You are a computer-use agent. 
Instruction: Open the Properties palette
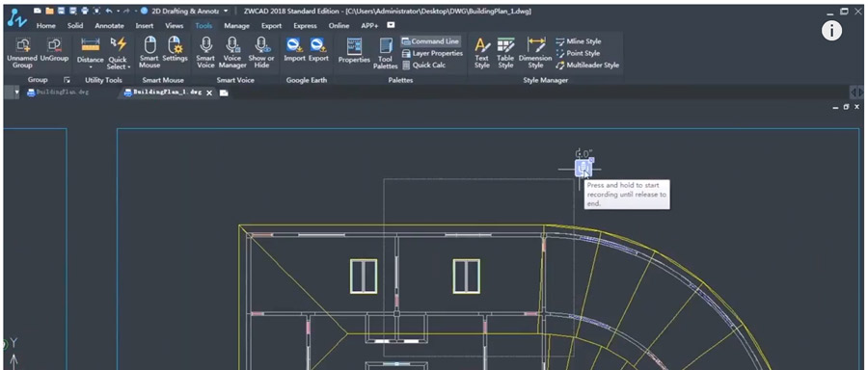point(354,51)
